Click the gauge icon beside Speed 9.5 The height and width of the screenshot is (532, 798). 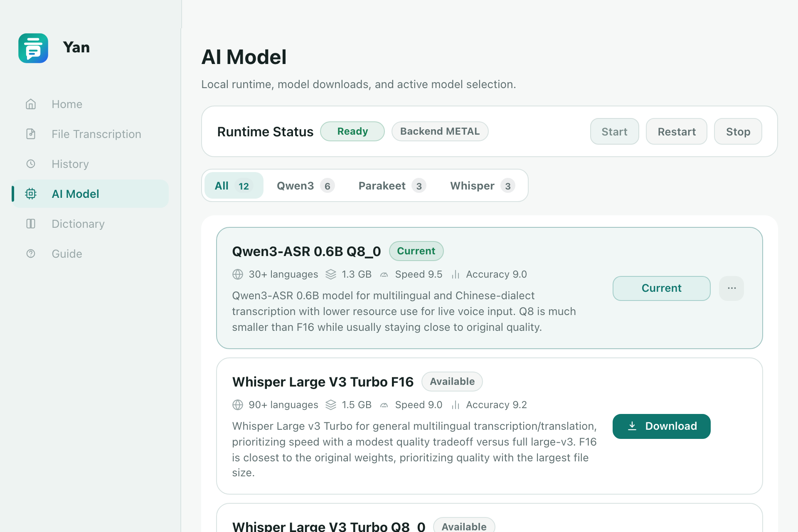tap(384, 275)
